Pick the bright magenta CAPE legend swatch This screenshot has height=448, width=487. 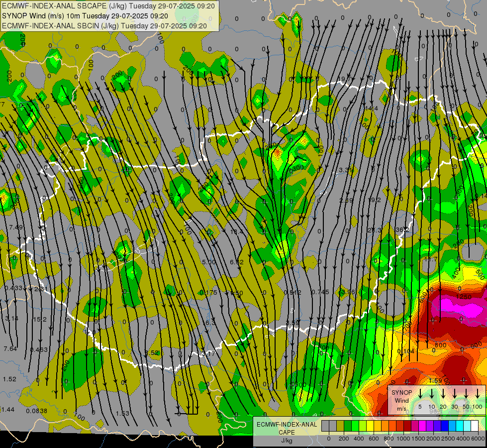[x=422, y=426]
